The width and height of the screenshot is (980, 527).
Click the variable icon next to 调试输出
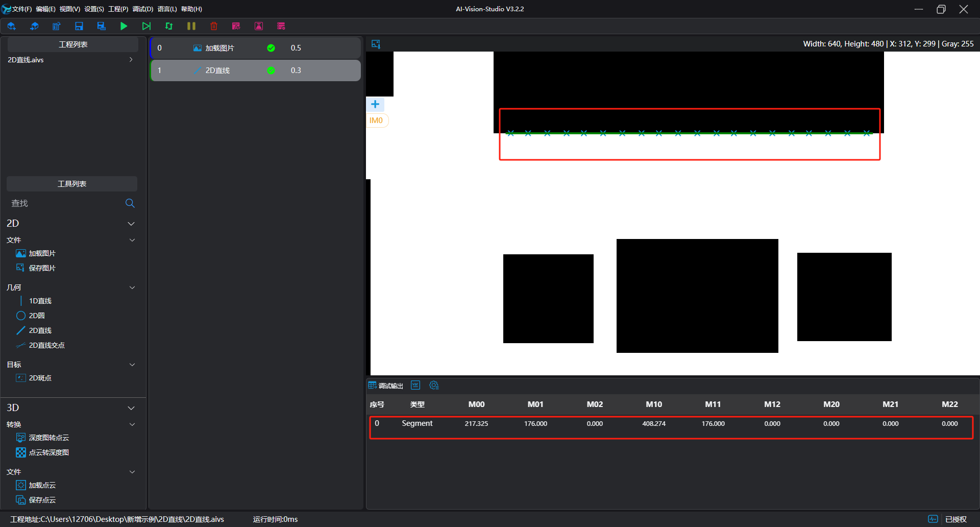pos(415,385)
